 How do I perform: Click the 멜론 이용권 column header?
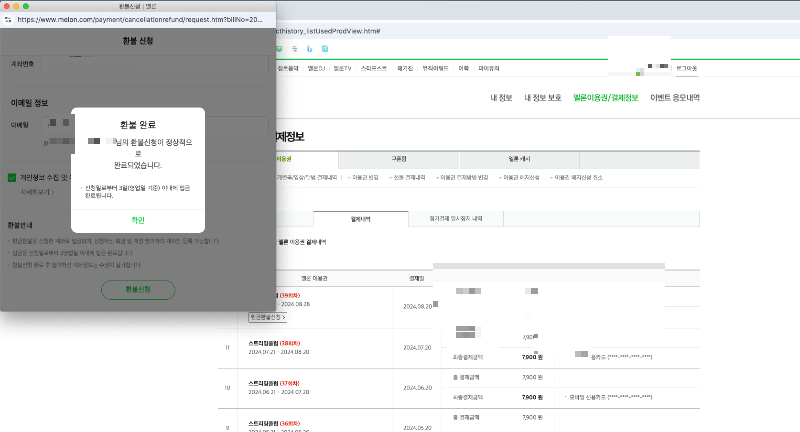(x=314, y=278)
